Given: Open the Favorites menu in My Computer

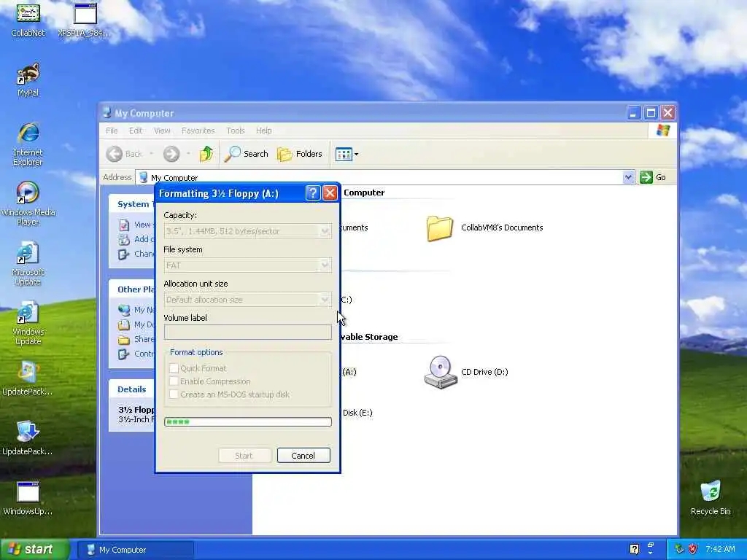Looking at the screenshot, I should [x=198, y=131].
